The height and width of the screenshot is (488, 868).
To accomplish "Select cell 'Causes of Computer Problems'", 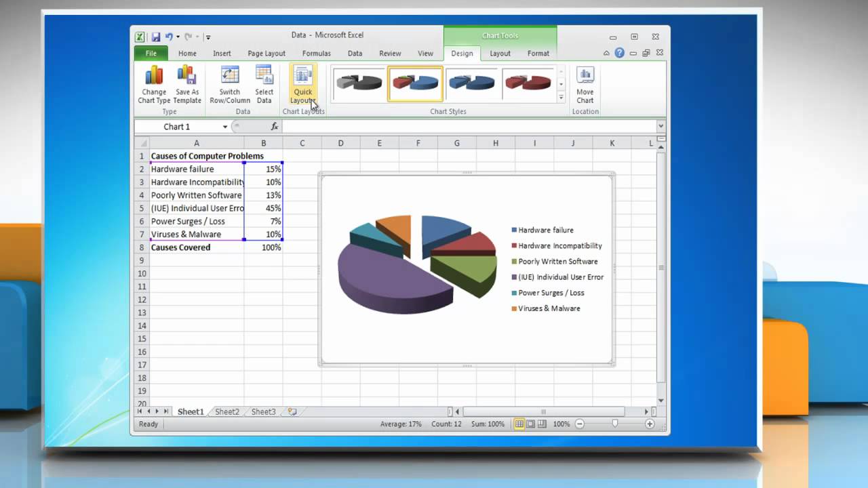I will pyautogui.click(x=197, y=156).
